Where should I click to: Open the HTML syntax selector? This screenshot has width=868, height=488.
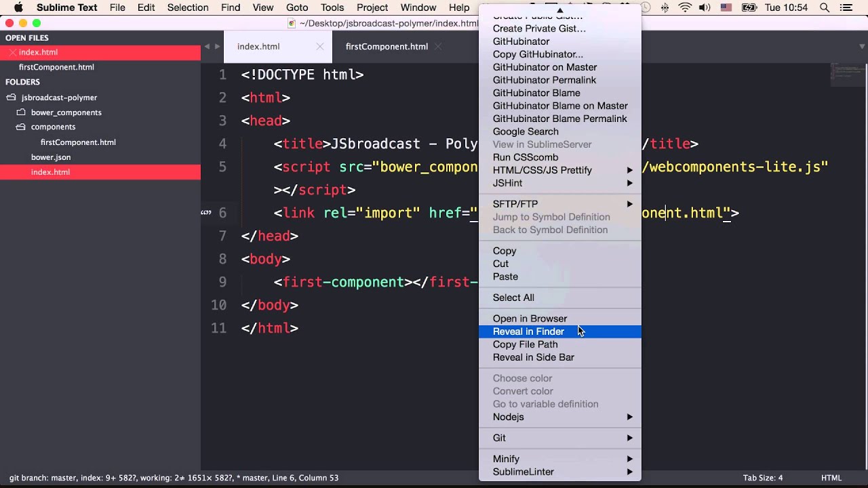tap(831, 478)
